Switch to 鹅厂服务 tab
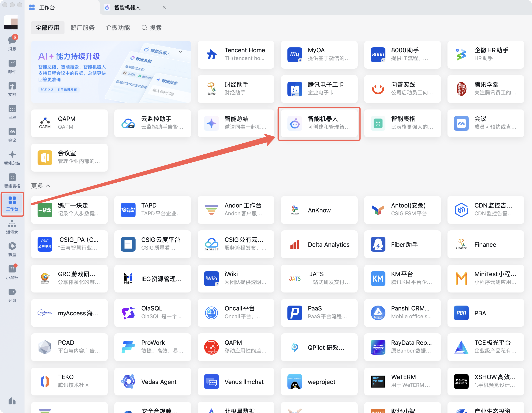Viewport: 532px width, 413px height. [82, 28]
